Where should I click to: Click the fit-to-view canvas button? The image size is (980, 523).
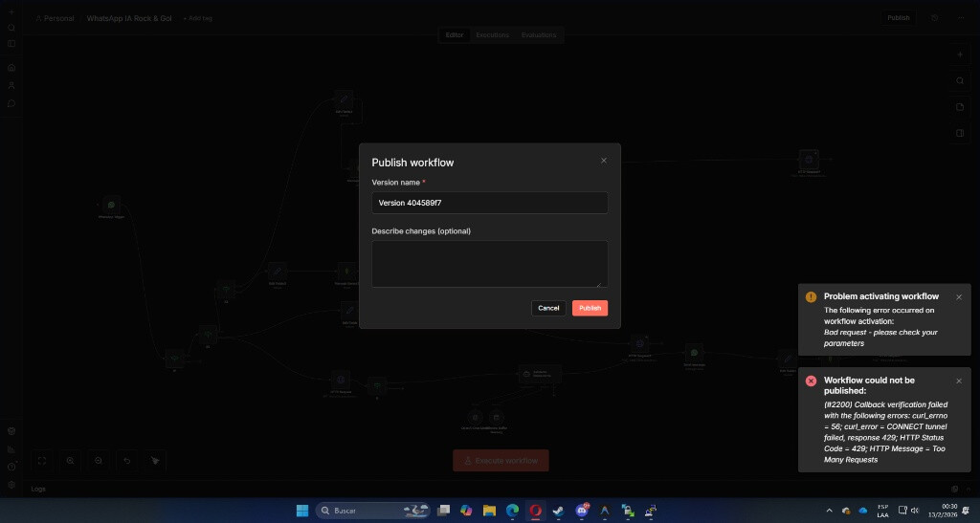click(x=42, y=461)
